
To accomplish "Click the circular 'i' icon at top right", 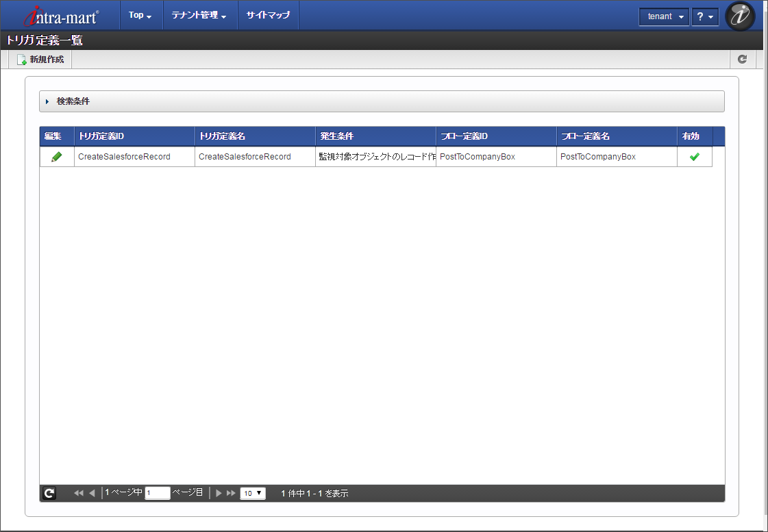I will point(739,16).
